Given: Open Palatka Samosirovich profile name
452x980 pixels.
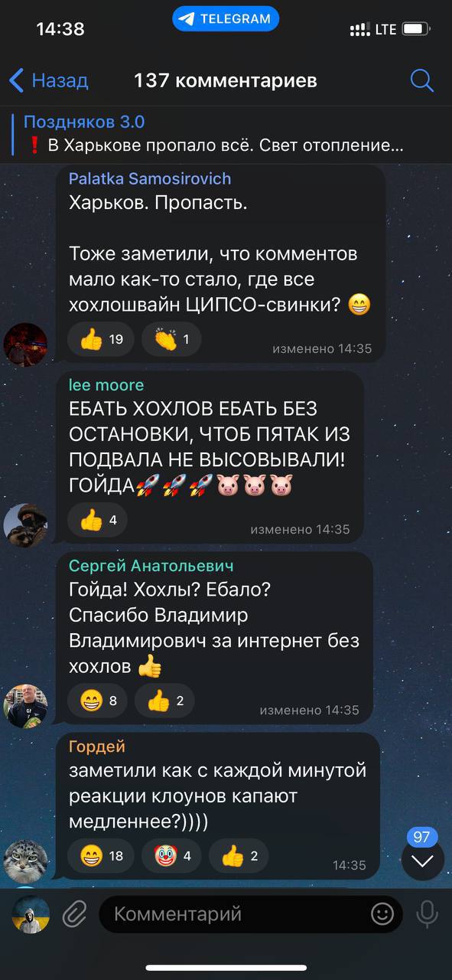Looking at the screenshot, I should point(150,178).
